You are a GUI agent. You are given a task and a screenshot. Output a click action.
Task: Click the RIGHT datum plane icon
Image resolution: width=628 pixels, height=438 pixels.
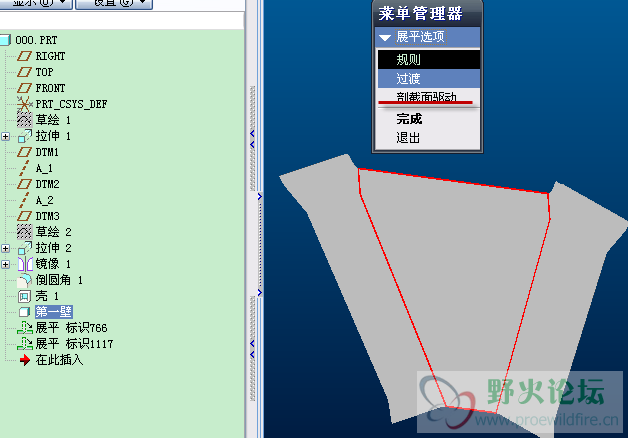24,56
